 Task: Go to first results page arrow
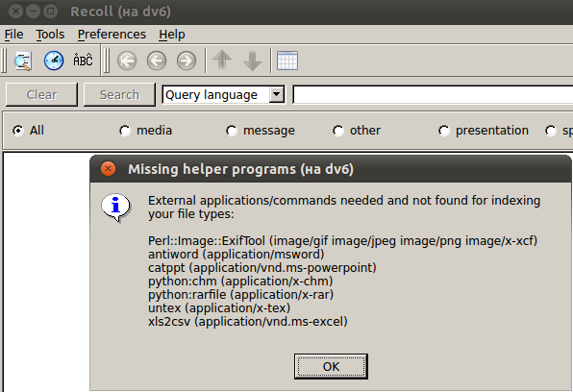[127, 61]
